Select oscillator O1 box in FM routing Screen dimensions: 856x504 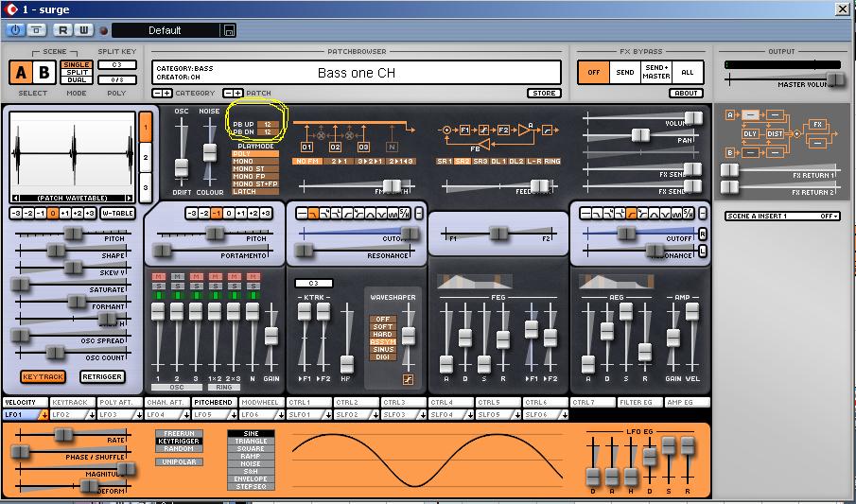pos(306,147)
